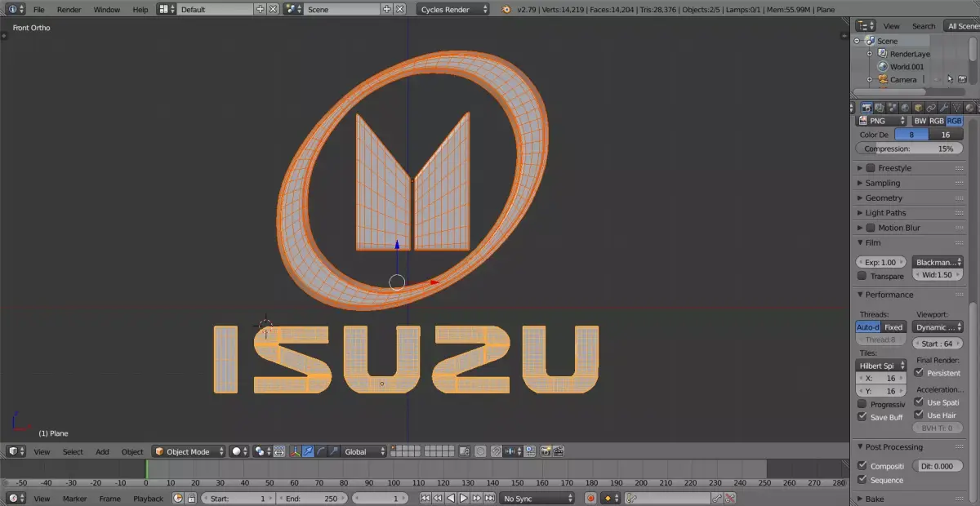
Task: Toggle the Use Spatial checkbox
Action: pyautogui.click(x=919, y=402)
